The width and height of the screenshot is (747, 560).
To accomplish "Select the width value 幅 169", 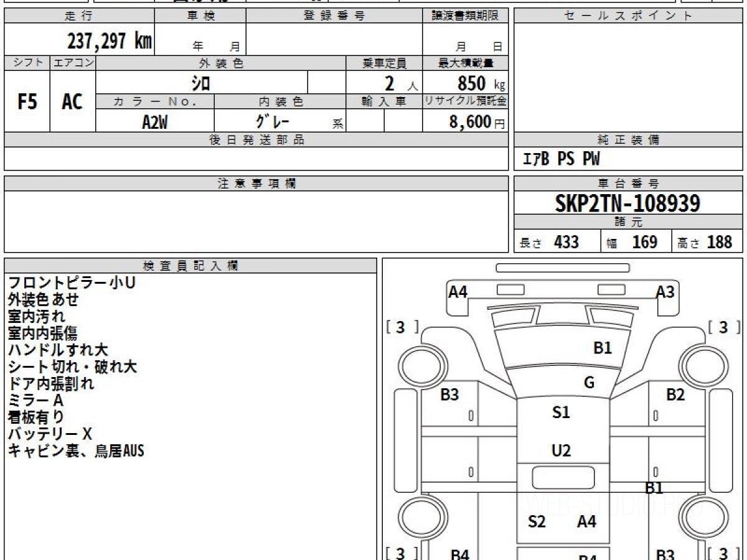I will (632, 242).
